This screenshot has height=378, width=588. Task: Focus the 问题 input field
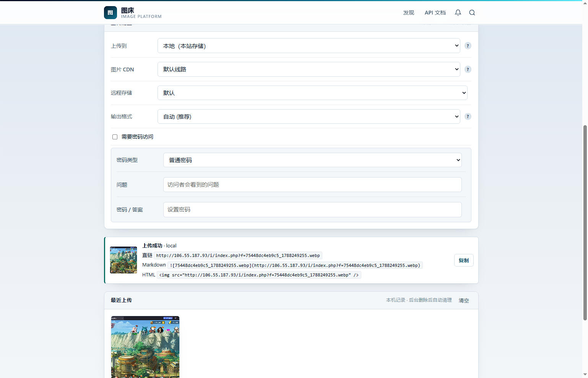(x=312, y=185)
